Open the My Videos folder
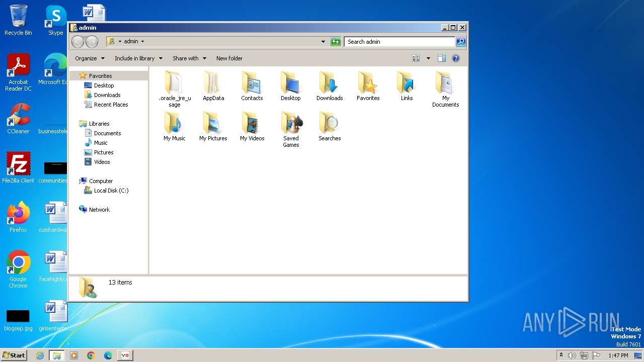 pyautogui.click(x=252, y=127)
